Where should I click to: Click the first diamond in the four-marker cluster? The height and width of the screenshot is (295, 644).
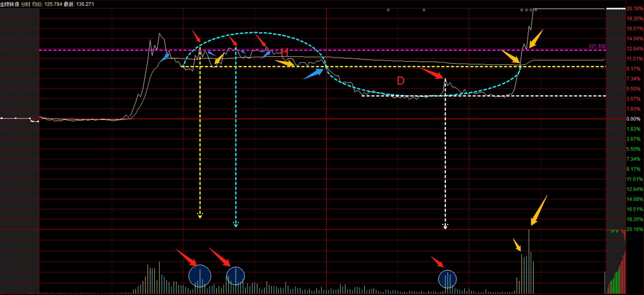[522, 10]
